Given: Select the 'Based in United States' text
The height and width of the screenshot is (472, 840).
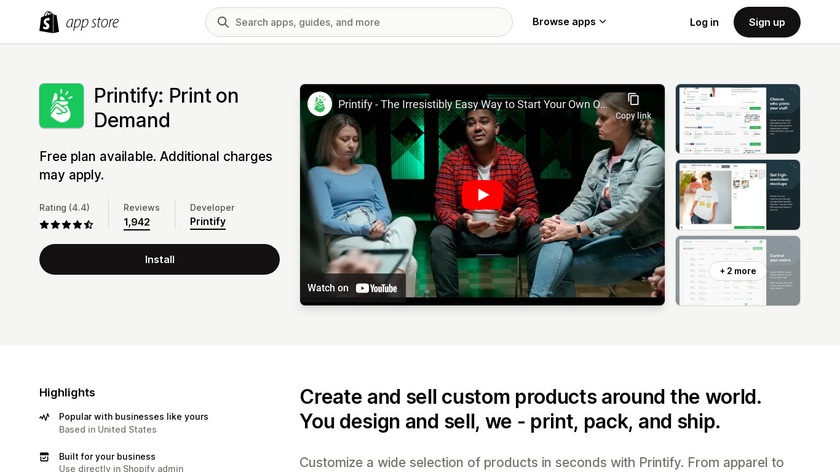Looking at the screenshot, I should click(108, 430).
